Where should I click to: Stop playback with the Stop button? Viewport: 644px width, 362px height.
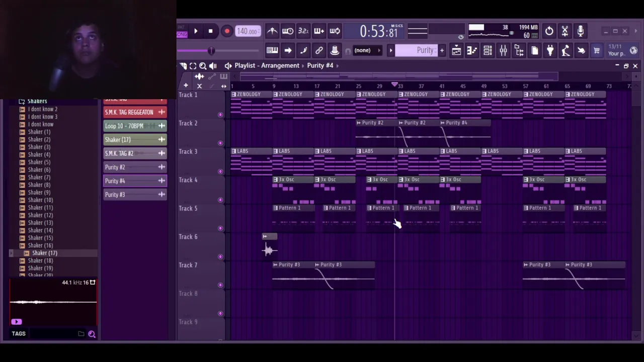tap(210, 31)
